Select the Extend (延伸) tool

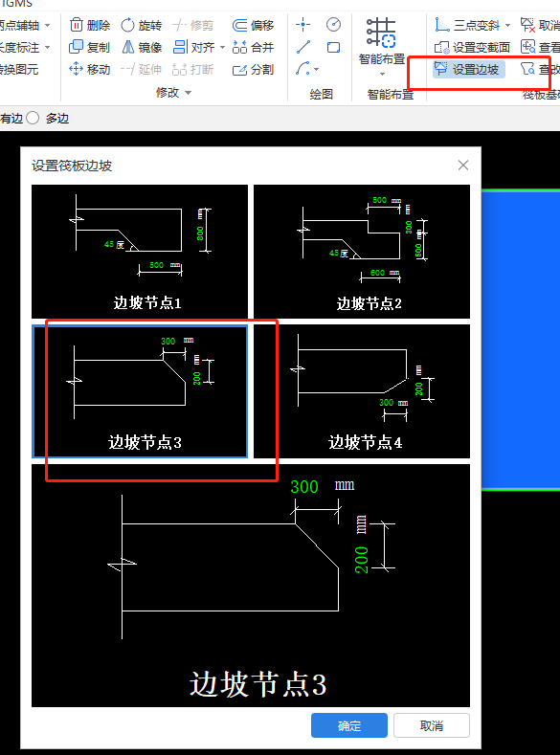[x=141, y=69]
